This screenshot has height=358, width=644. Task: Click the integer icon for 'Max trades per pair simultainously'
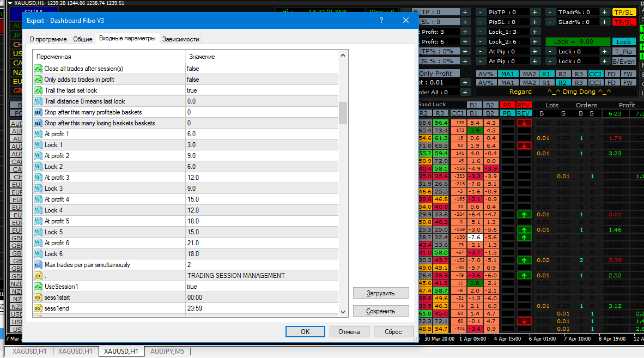(38, 265)
